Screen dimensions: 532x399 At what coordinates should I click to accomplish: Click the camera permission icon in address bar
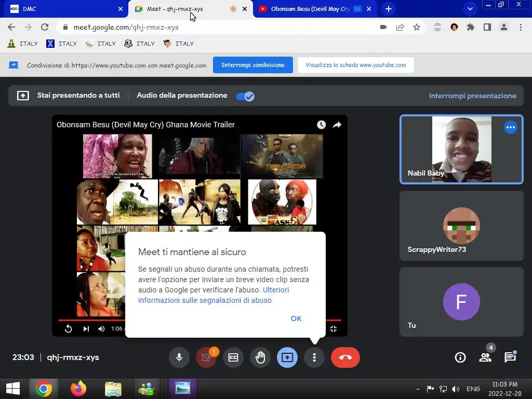point(383,27)
